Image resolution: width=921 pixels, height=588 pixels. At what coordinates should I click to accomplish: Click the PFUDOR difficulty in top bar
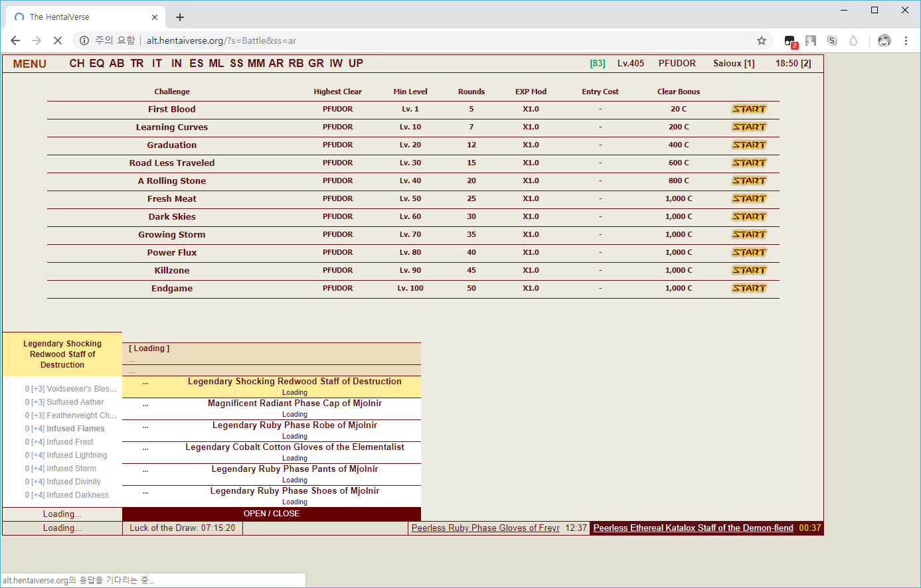(x=677, y=63)
